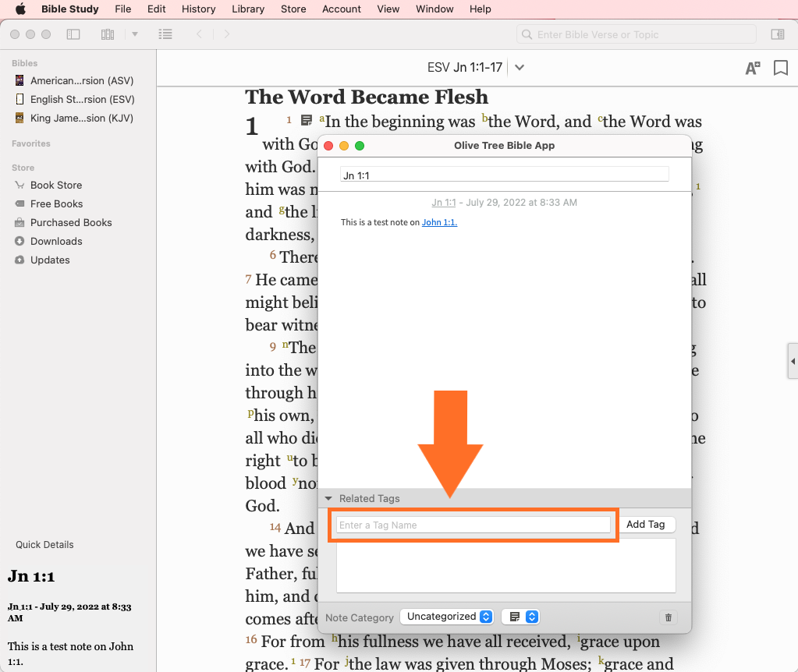The height and width of the screenshot is (672, 798).
Task: Click the bookmark ribbon icon
Action: click(780, 68)
